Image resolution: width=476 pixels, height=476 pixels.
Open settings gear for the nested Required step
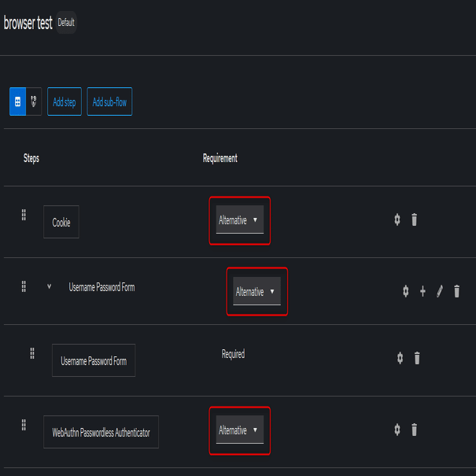pos(400,358)
